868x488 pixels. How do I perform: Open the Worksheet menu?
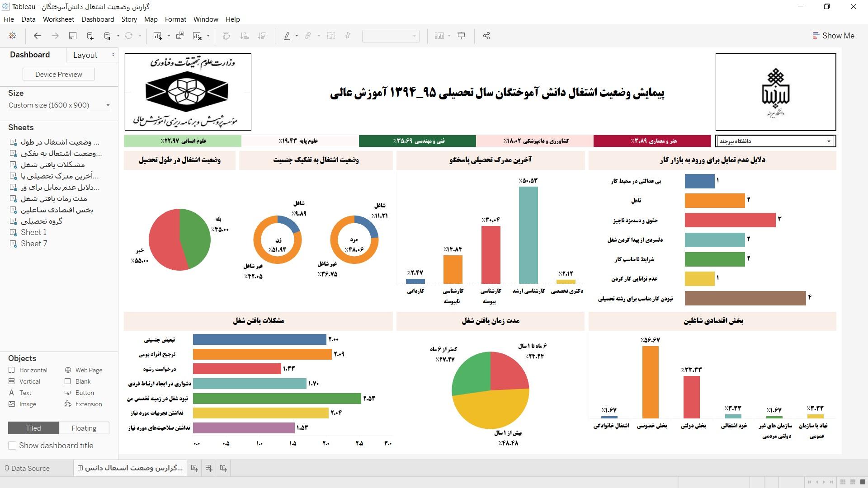(x=58, y=19)
